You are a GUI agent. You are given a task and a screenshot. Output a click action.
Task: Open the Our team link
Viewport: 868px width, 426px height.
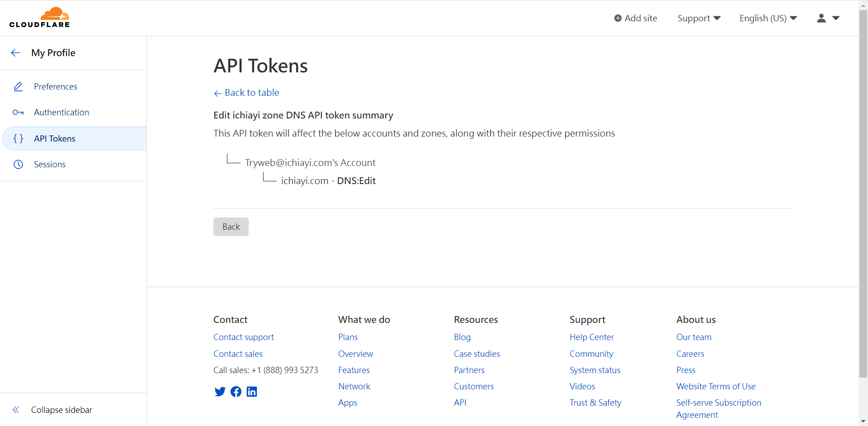point(694,337)
